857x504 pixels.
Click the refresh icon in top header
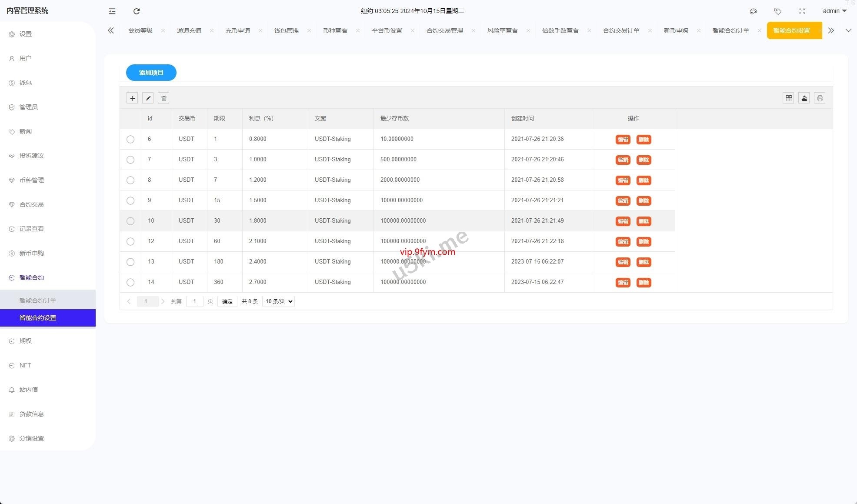pos(137,11)
